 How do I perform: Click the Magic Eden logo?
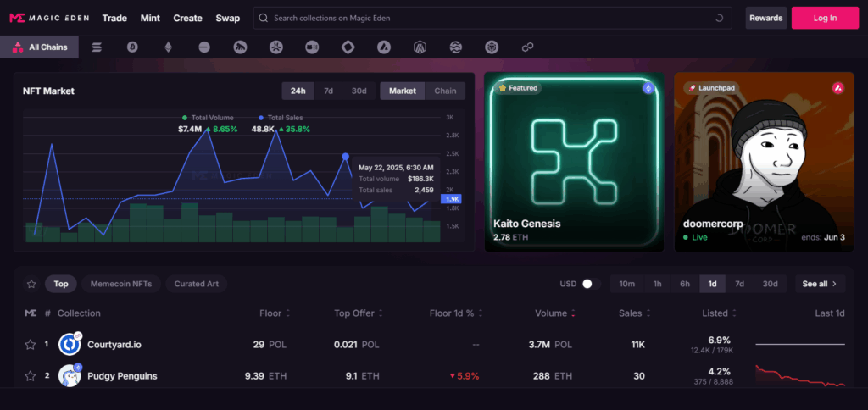tap(49, 18)
